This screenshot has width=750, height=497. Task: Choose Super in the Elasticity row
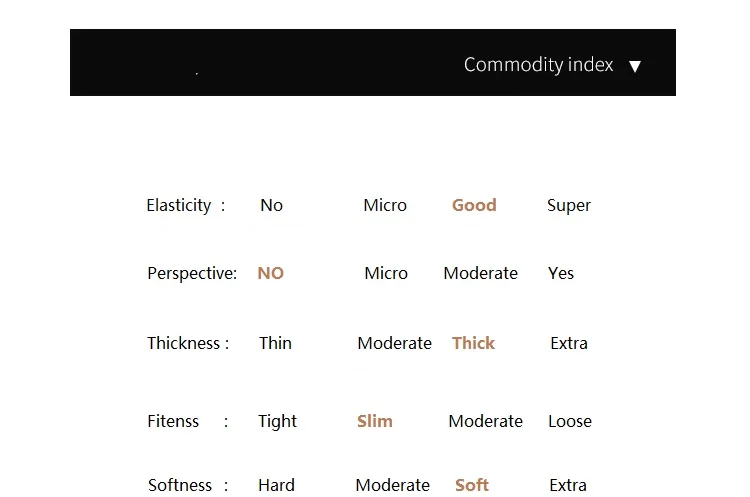(569, 206)
